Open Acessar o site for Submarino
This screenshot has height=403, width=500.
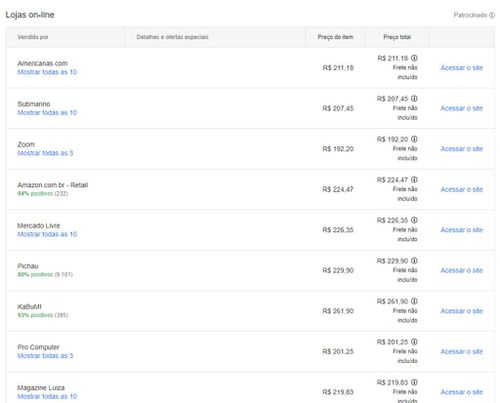click(x=462, y=108)
